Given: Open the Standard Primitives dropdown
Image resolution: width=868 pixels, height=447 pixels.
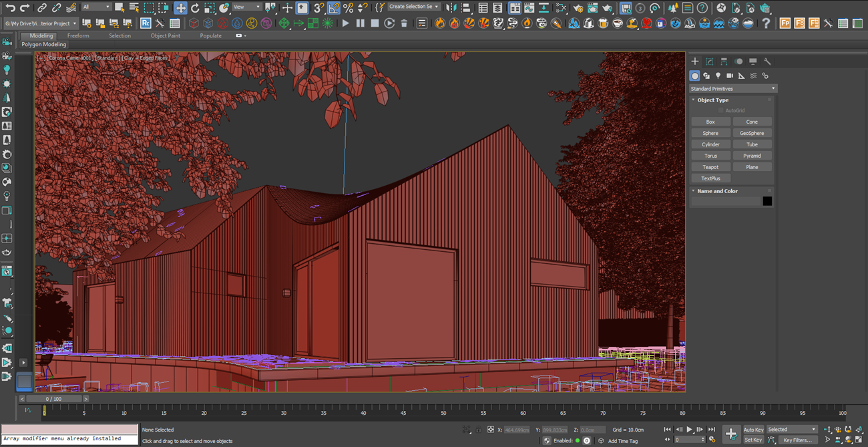Looking at the screenshot, I should 733,88.
